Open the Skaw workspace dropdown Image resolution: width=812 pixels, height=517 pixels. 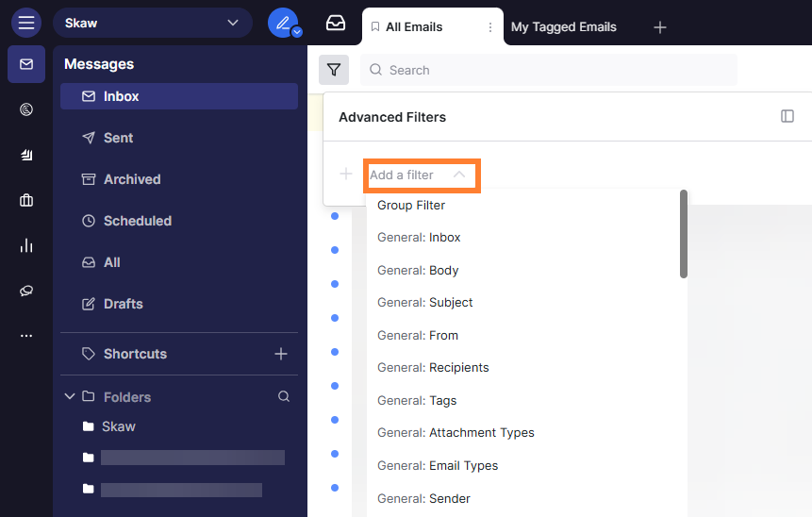coord(153,23)
